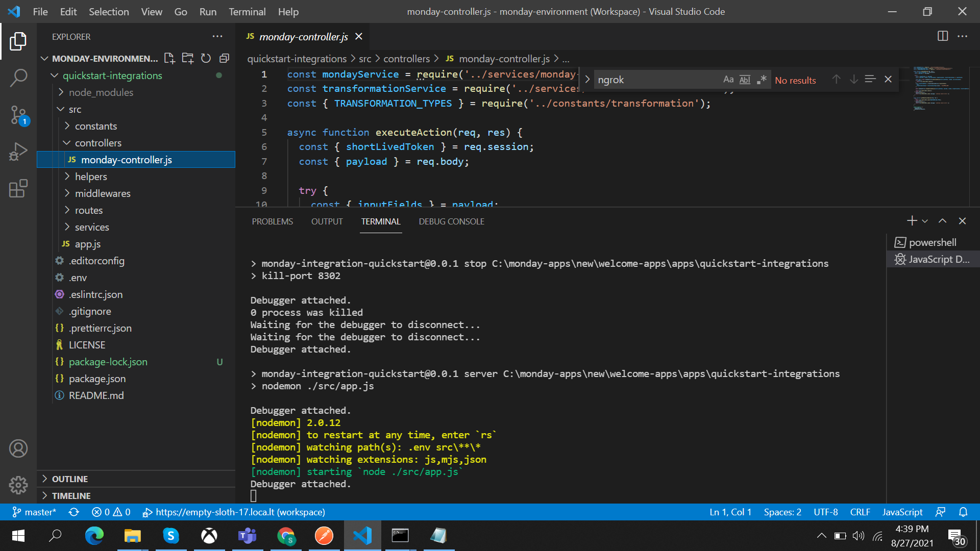This screenshot has height=551, width=980.
Task: Open Manage gear menu
Action: pyautogui.click(x=18, y=485)
